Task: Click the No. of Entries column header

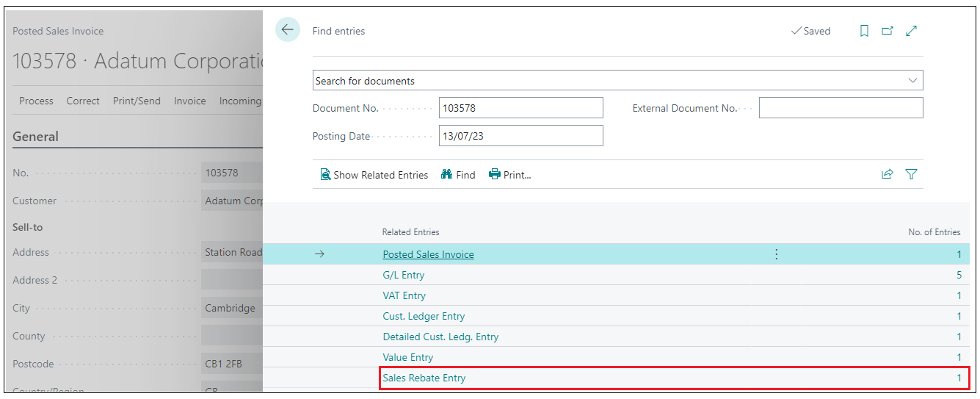Action: [x=934, y=231]
